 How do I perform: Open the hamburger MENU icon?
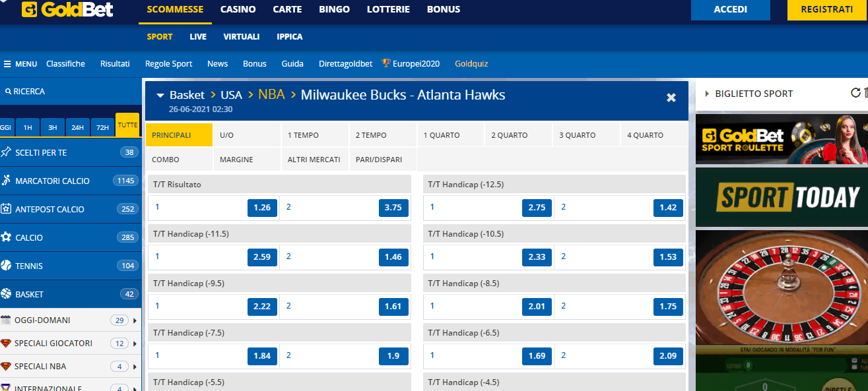tap(7, 64)
